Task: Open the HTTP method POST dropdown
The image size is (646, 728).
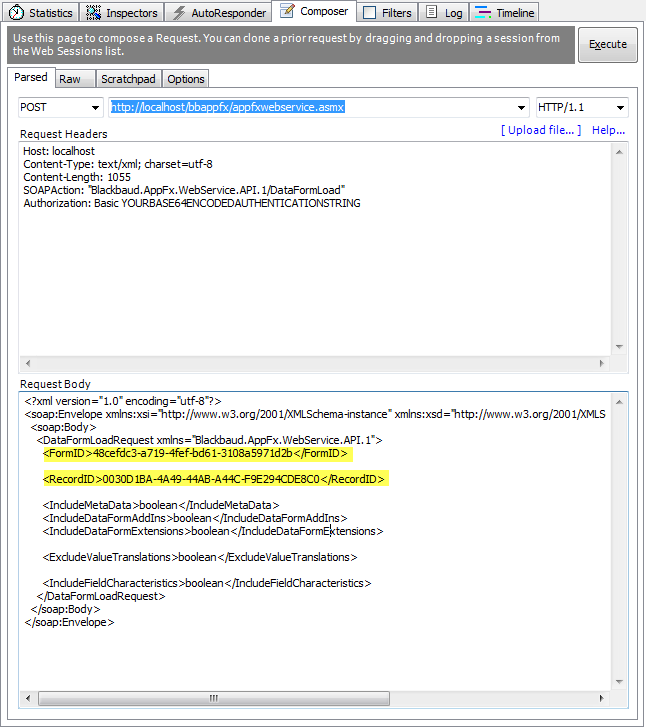Action: coord(96,108)
